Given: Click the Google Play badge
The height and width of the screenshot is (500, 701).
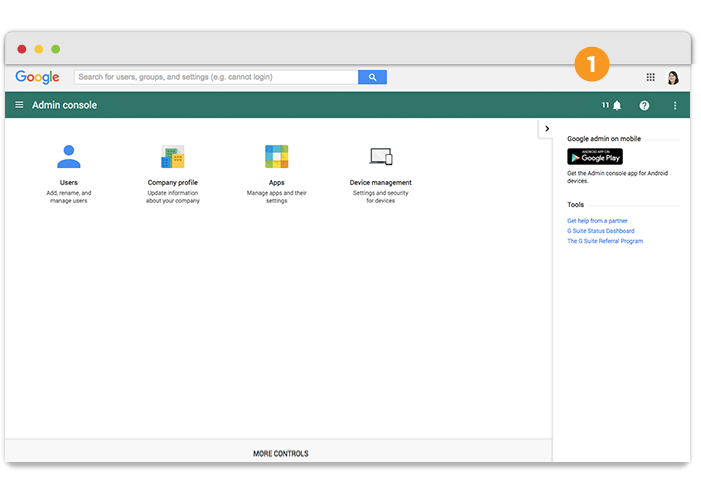Looking at the screenshot, I should pyautogui.click(x=595, y=157).
